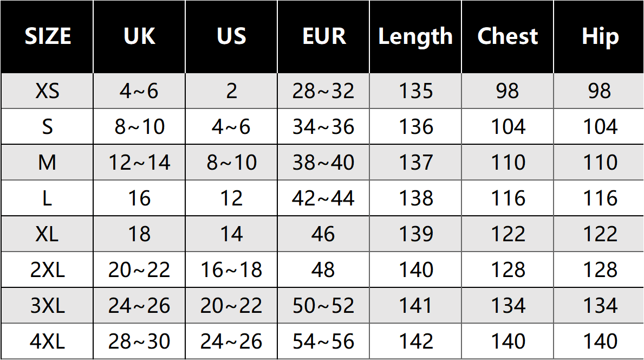Click US size 16~18 cell
Viewport: 644px width, 360px height.
[x=231, y=270]
